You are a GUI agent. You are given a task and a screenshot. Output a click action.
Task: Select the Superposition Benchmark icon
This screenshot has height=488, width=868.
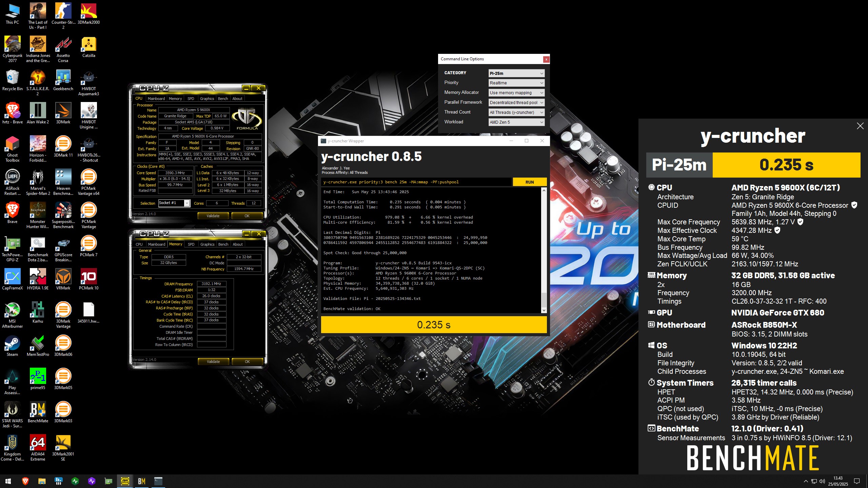pos(63,216)
